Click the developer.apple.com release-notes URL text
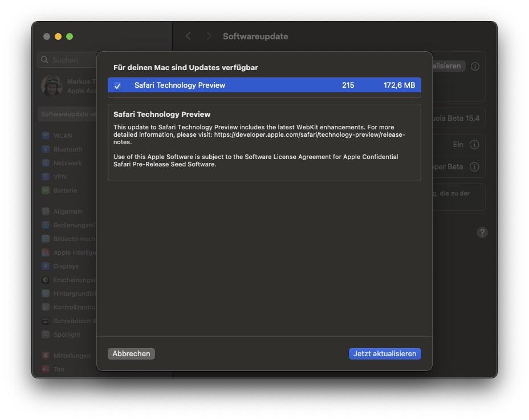Image resolution: width=529 pixels, height=420 pixels. pyautogui.click(x=259, y=138)
